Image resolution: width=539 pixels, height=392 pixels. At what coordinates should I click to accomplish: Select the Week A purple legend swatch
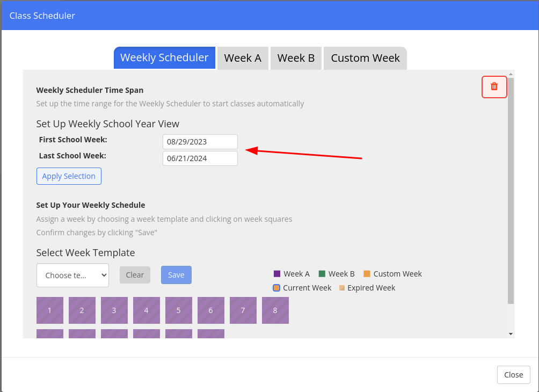pyautogui.click(x=276, y=274)
